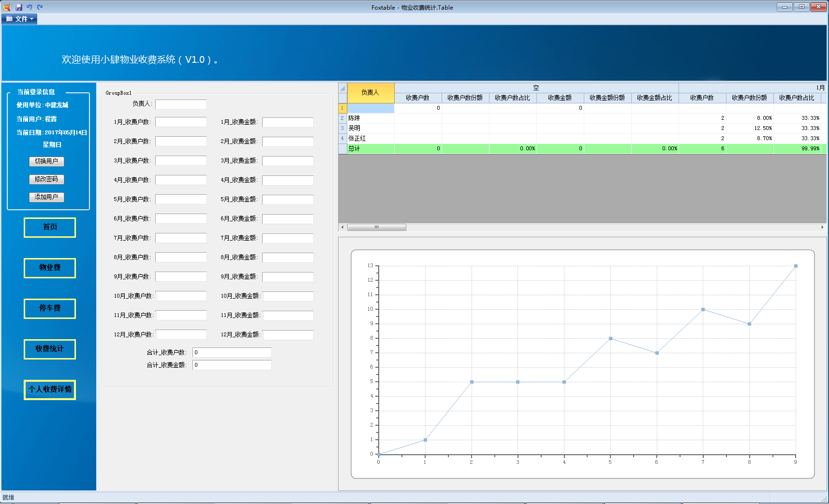Focus the 5月_收费金额 input field
The height and width of the screenshot is (504, 829).
[288, 200]
